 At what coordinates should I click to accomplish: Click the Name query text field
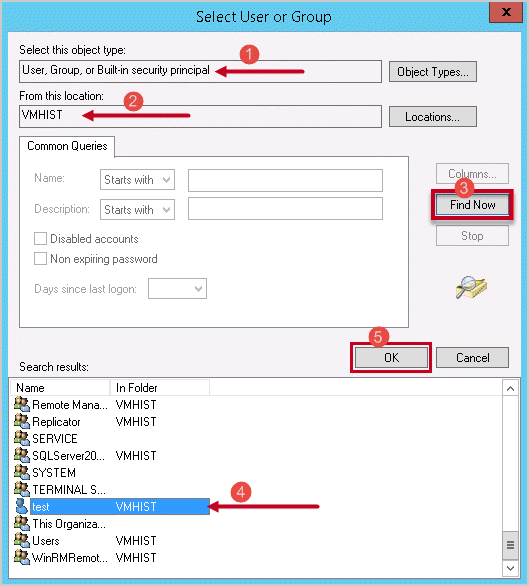coord(285,180)
